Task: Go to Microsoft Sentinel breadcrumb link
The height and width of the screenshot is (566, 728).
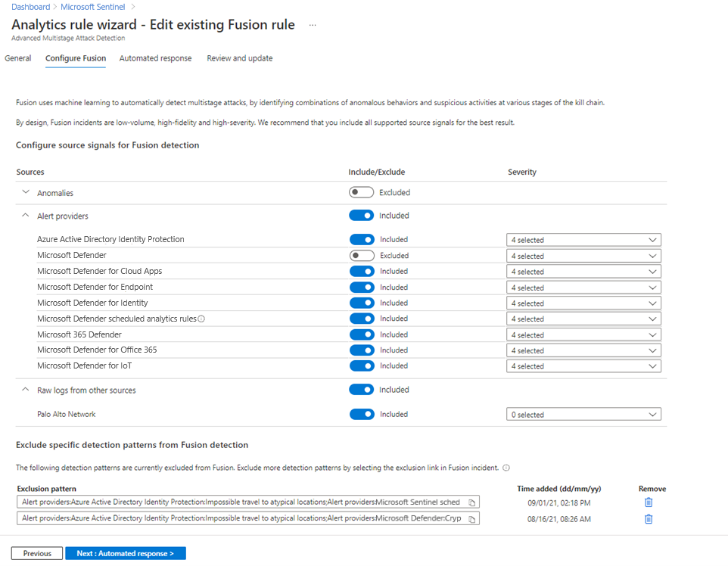Action: pos(98,7)
